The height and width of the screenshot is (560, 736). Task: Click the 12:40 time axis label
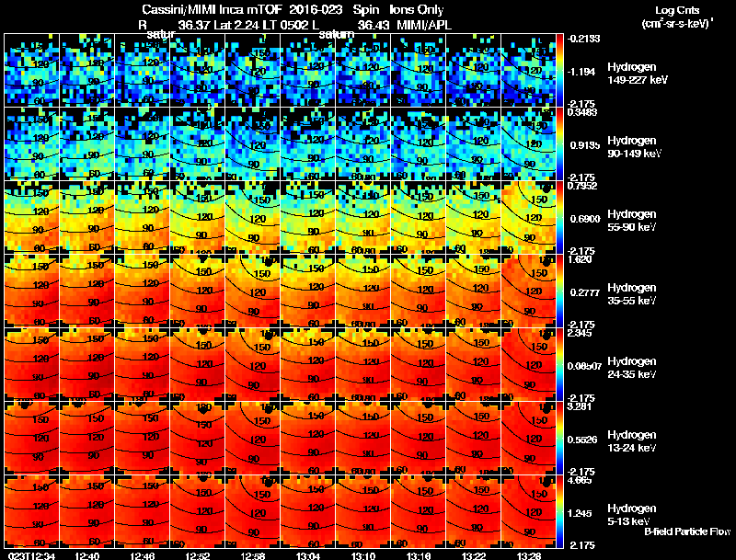pos(86,556)
